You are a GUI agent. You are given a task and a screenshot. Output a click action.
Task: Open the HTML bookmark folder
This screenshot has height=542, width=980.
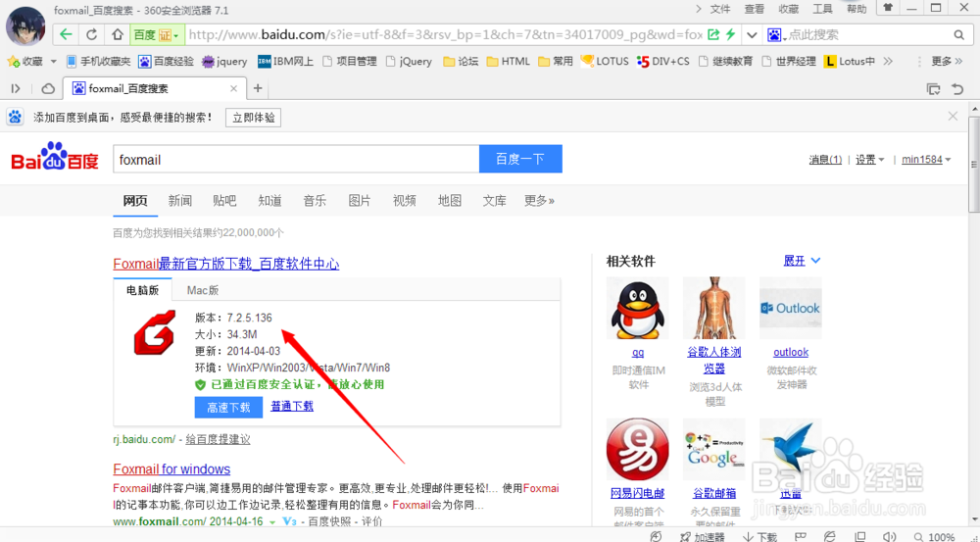tap(508, 62)
